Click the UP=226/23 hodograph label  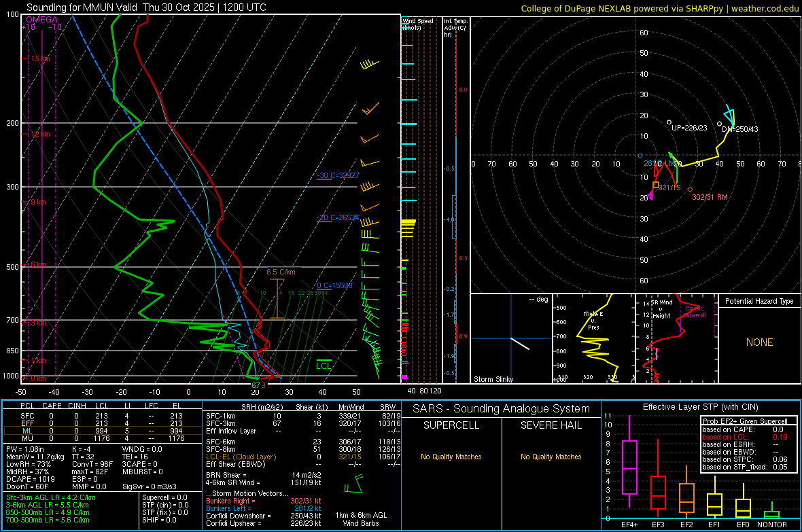click(x=689, y=127)
